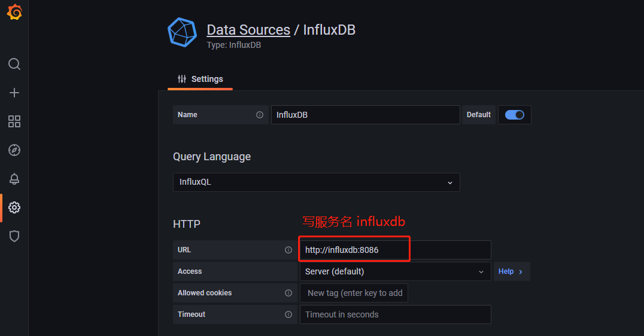This screenshot has width=644, height=336.
Task: Open the Alerting bell icon
Action: click(x=14, y=179)
